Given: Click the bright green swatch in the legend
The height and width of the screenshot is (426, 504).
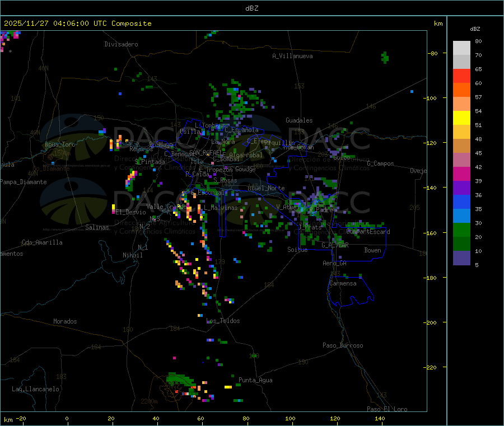Looking at the screenshot, I should [x=461, y=230].
